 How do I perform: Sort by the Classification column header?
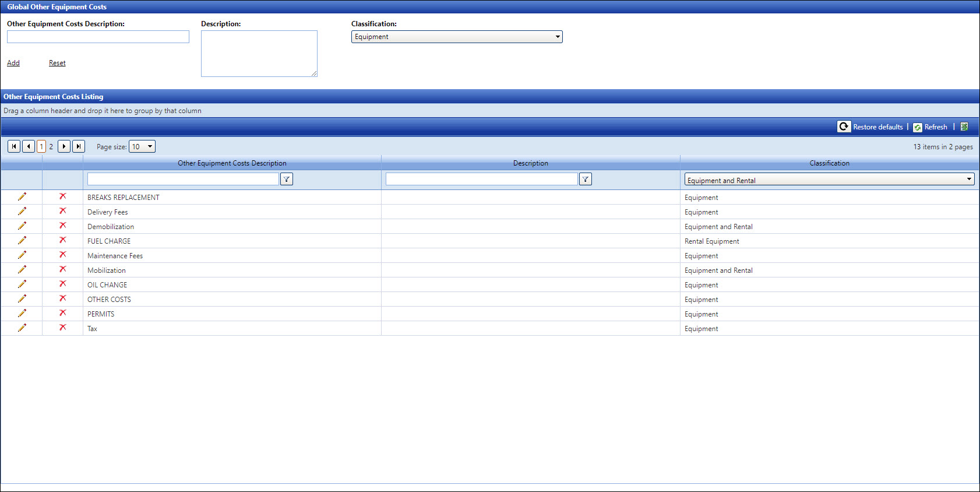pyautogui.click(x=829, y=163)
